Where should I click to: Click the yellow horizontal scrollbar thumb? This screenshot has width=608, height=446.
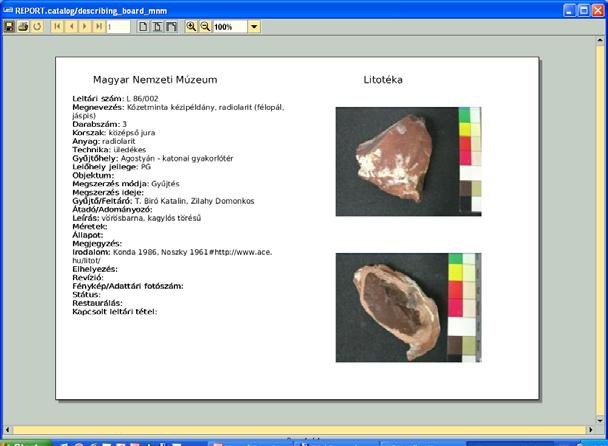(x=299, y=430)
